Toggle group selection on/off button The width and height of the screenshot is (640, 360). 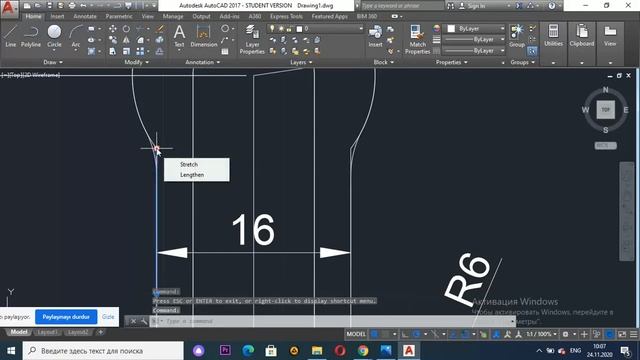532,51
